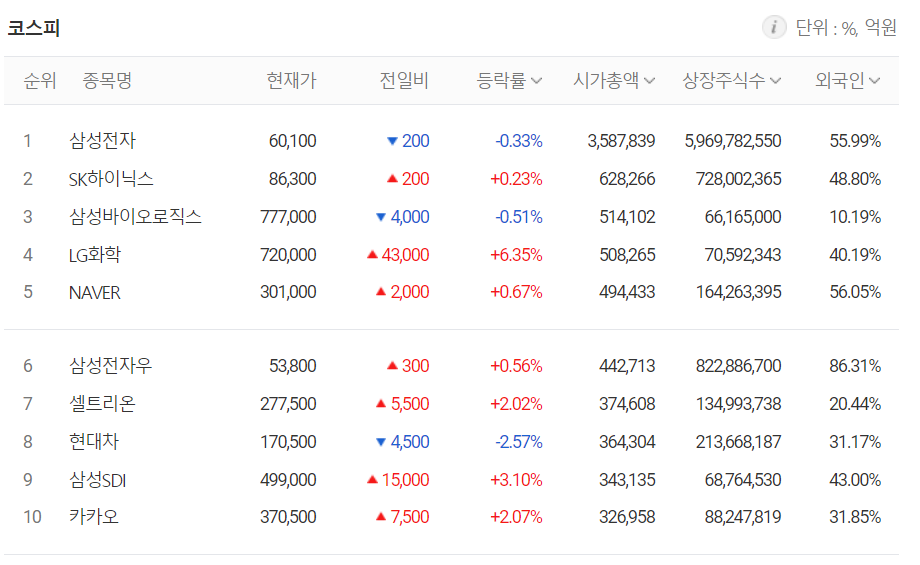This screenshot has height=565, width=920.
Task: Click LG화학 price 720,000
Action: [288, 255]
